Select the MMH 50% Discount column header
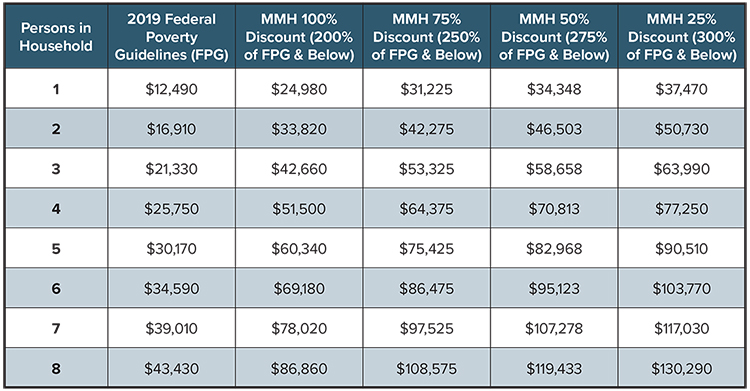The height and width of the screenshot is (391, 750). pos(554,37)
